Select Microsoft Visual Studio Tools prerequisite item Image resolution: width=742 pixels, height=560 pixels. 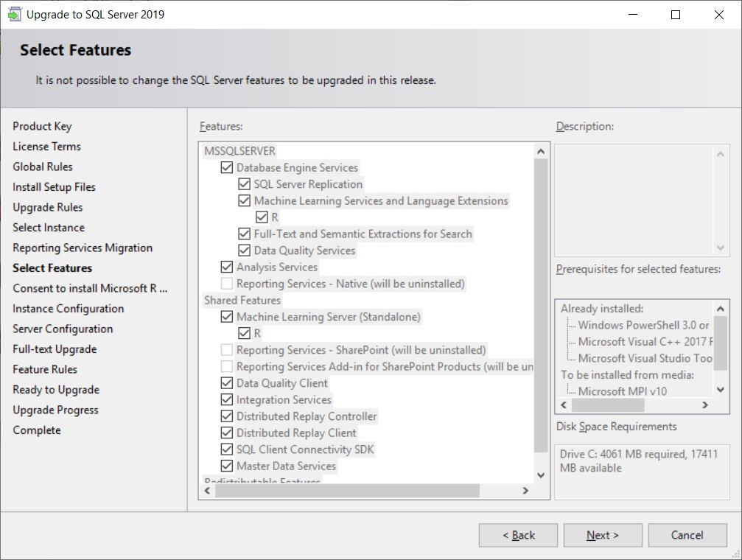[645, 358]
